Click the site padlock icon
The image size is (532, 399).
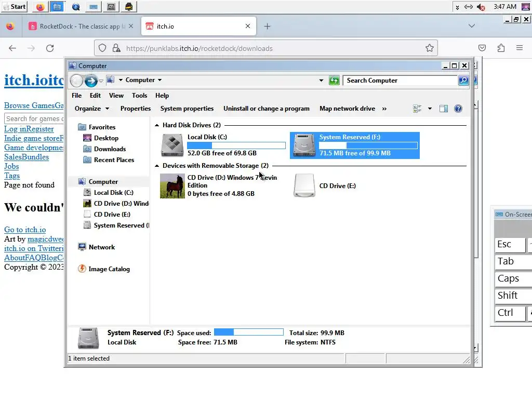pyautogui.click(x=116, y=48)
